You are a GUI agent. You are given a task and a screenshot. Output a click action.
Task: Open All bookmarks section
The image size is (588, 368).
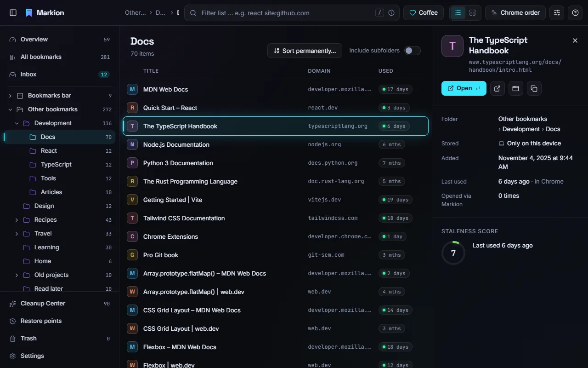click(x=60, y=57)
